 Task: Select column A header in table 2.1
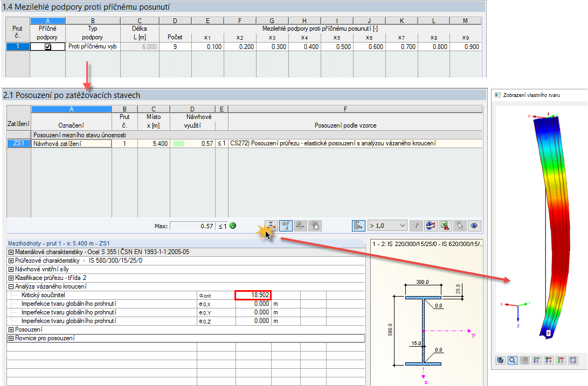coord(71,109)
